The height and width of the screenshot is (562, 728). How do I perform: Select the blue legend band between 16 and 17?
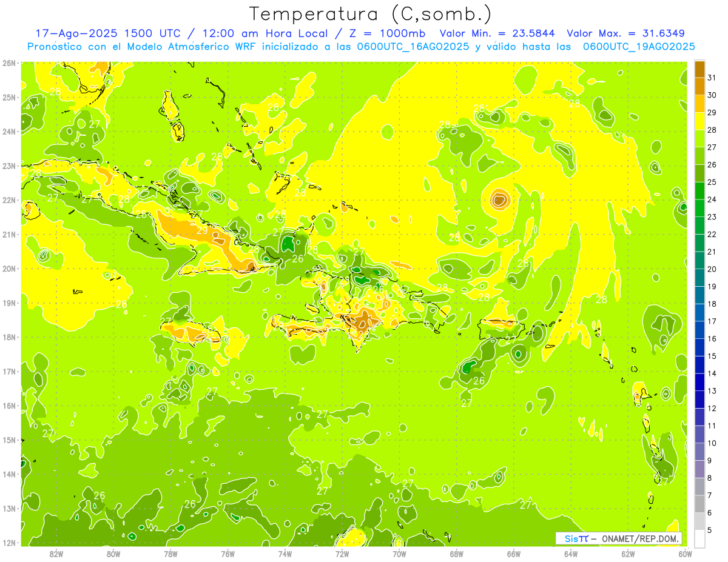[699, 330]
